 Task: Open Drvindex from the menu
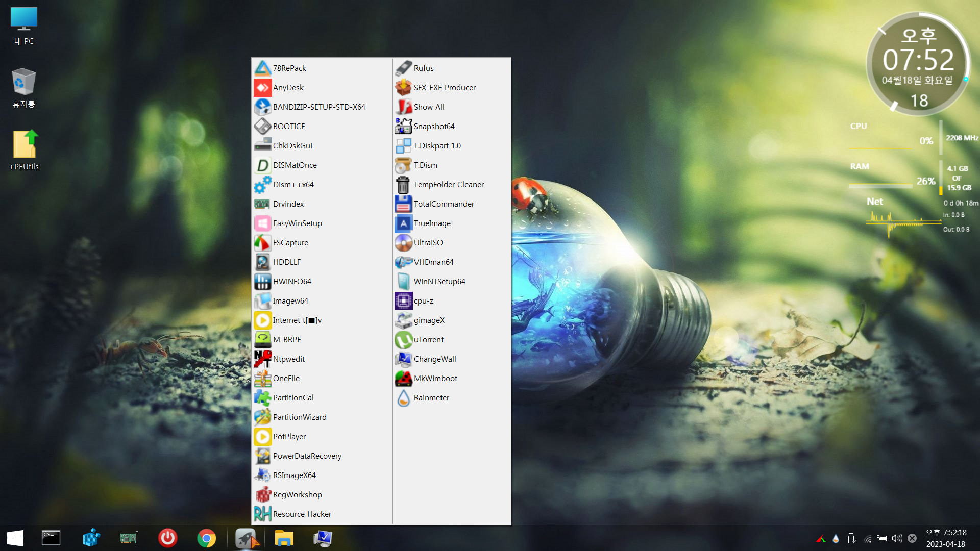[x=322, y=204]
